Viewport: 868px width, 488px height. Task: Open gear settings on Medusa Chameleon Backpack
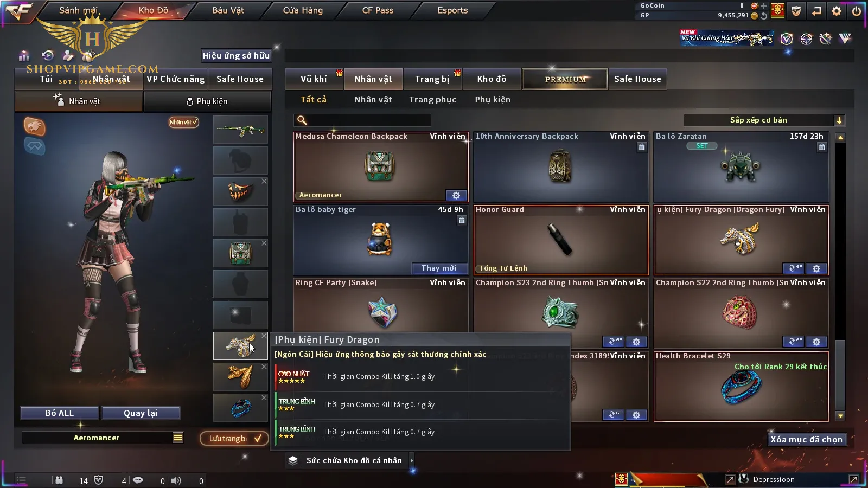[x=456, y=195]
